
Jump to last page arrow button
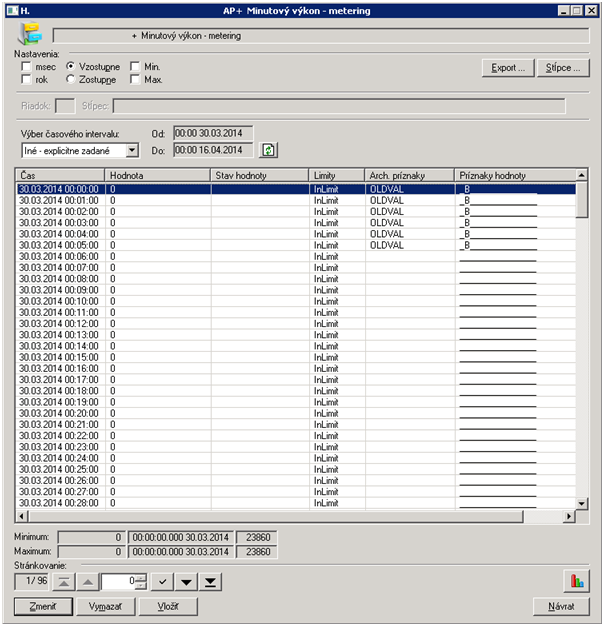click(x=210, y=581)
